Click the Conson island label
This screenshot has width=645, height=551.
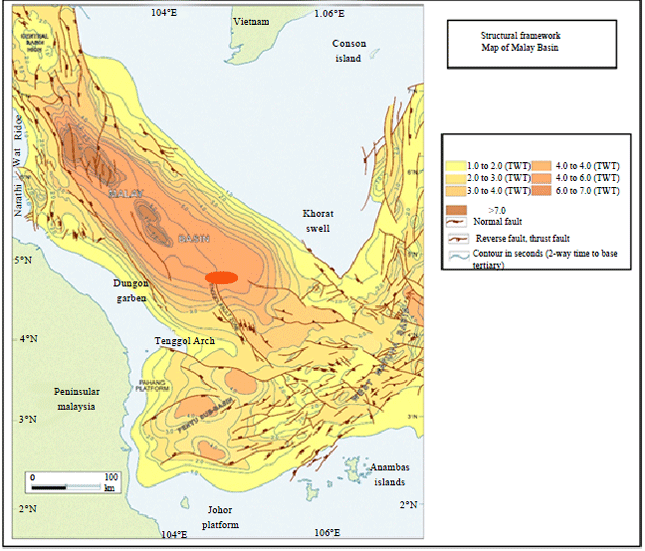point(349,50)
